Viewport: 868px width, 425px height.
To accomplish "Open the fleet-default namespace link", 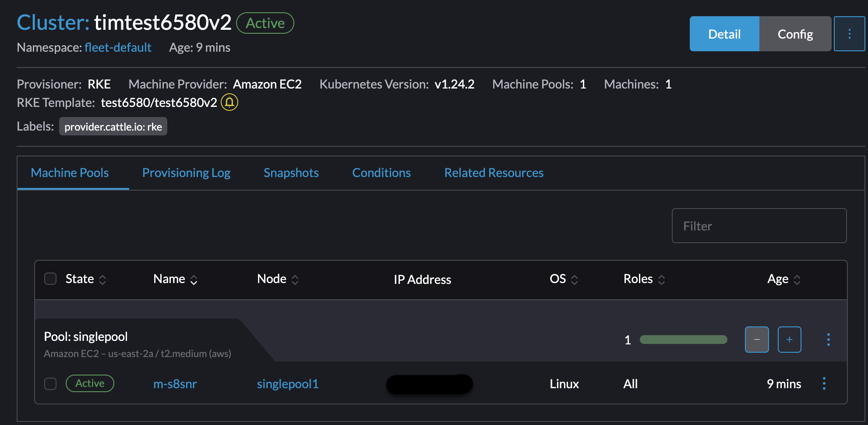I will [117, 47].
